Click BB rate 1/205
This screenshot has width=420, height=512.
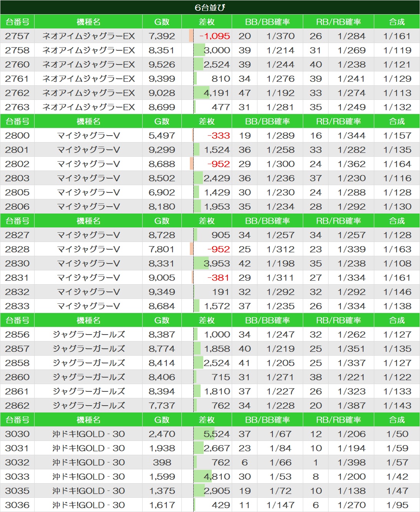(x=281, y=363)
